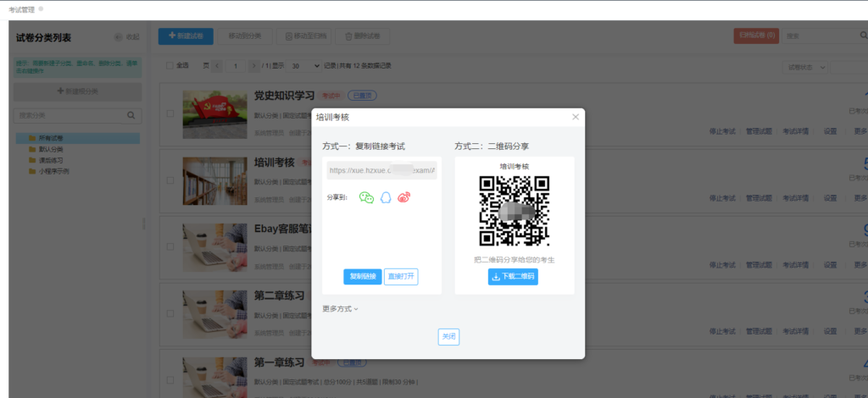868x398 pixels.
Task: Open 设置 in the 第二章练习 row
Action: pyautogui.click(x=830, y=332)
